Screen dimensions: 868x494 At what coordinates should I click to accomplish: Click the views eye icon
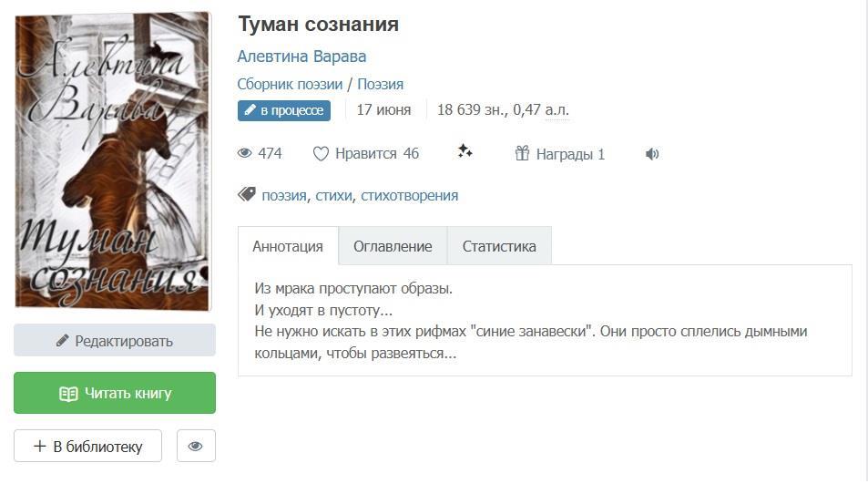(244, 154)
